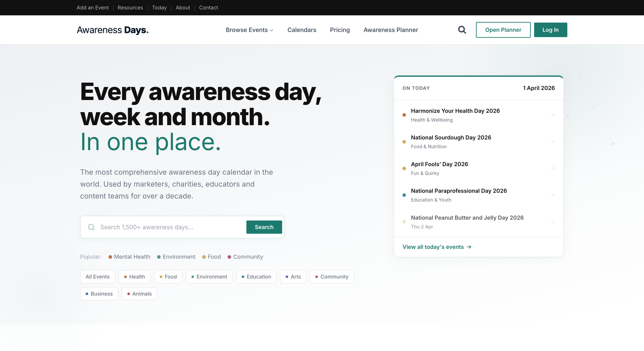Click the green Search button
Screen dimensions: 644x351
click(264, 227)
